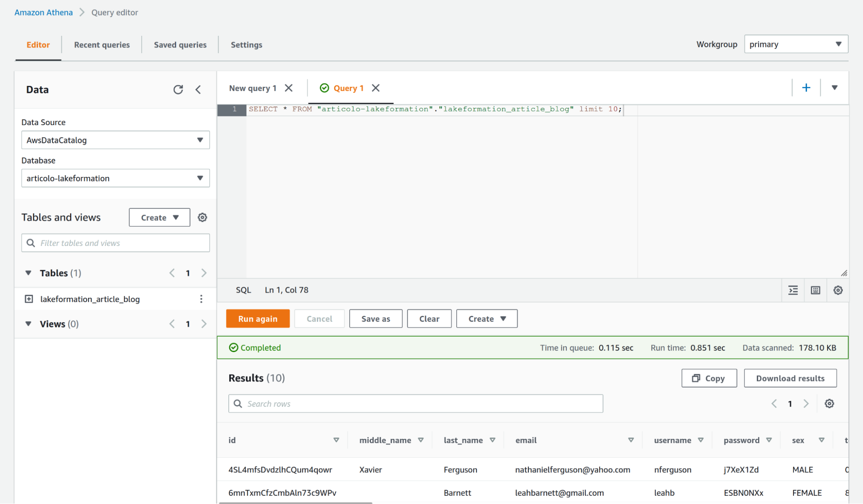Click Run again button
The height and width of the screenshot is (504, 863).
pyautogui.click(x=258, y=318)
